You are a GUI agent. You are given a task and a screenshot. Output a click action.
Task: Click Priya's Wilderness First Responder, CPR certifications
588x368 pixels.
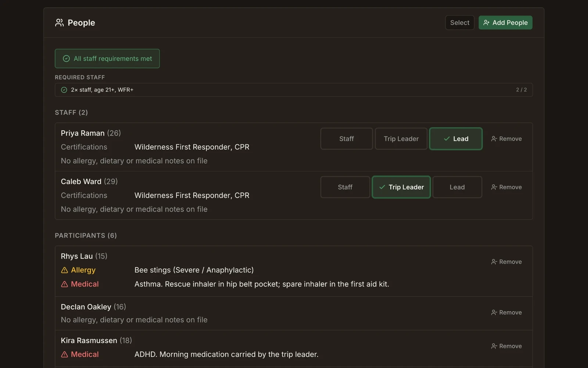click(x=192, y=147)
